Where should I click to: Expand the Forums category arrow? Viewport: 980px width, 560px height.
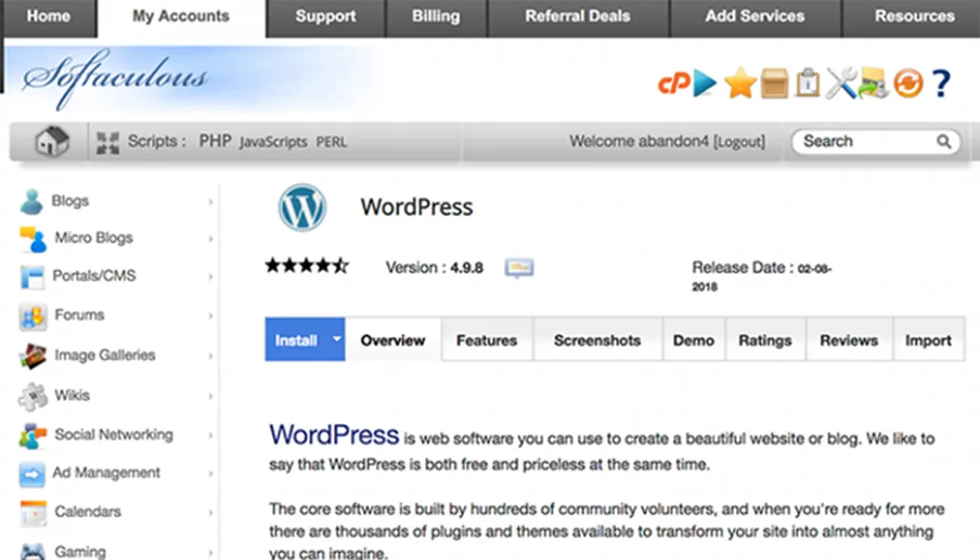211,316
